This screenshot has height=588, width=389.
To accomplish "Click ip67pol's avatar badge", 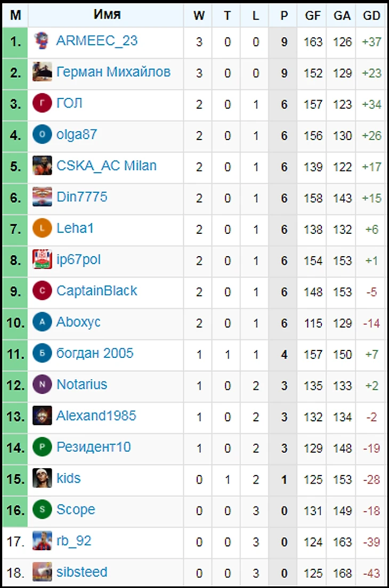I will click(42, 259).
